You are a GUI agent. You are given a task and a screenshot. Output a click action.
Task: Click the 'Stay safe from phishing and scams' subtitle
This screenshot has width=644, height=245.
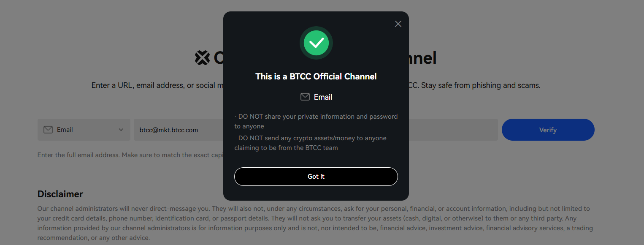pyautogui.click(x=481, y=85)
